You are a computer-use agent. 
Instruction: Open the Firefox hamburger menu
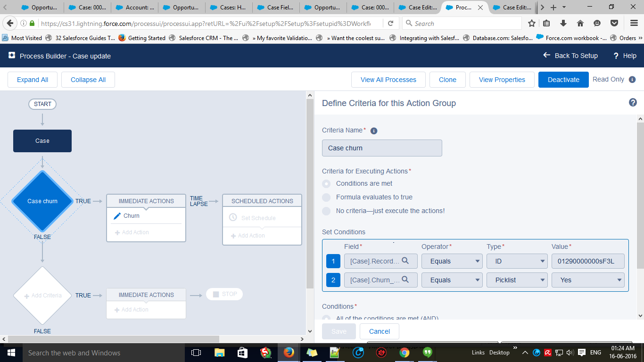tap(634, 23)
